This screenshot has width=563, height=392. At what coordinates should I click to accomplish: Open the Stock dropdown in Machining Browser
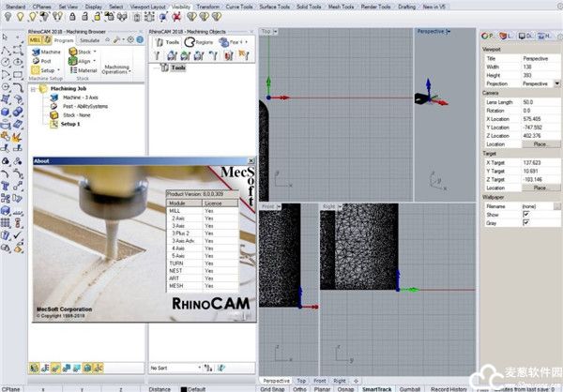95,53
